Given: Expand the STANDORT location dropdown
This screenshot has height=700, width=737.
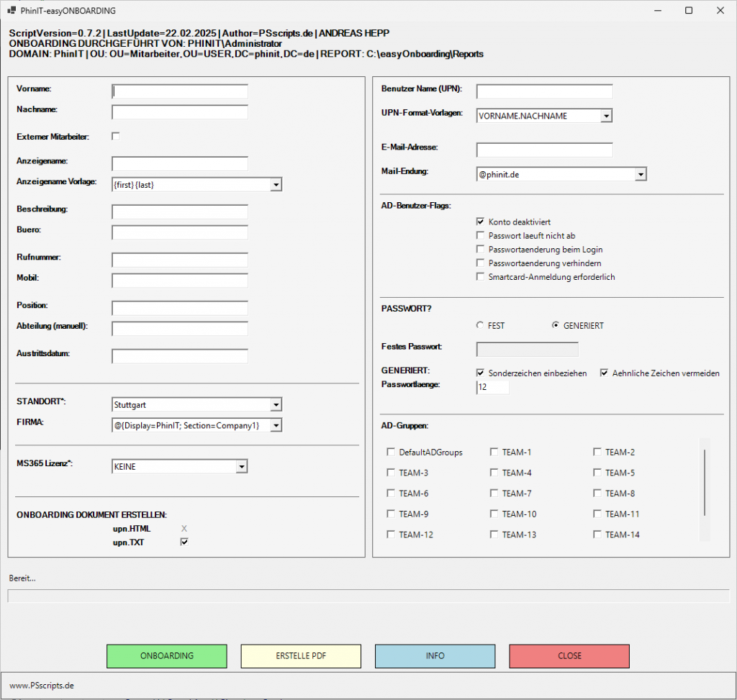Looking at the screenshot, I should (x=275, y=405).
